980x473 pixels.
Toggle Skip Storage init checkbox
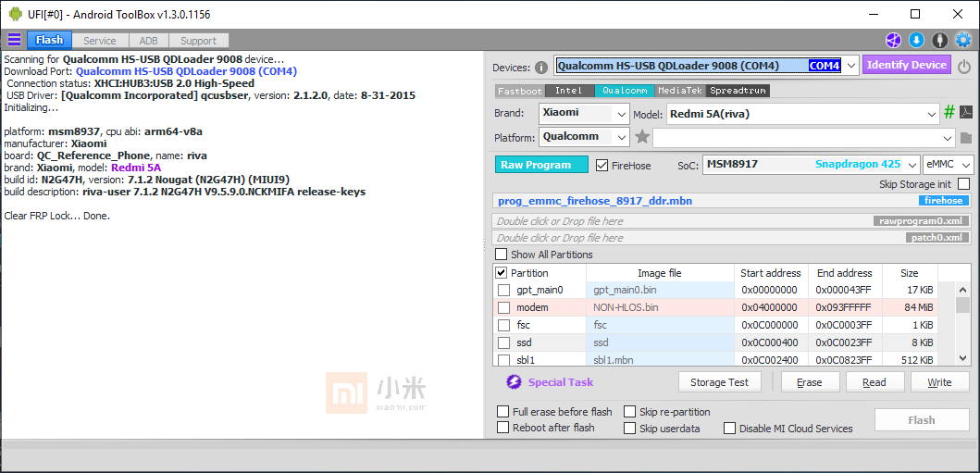point(963,184)
